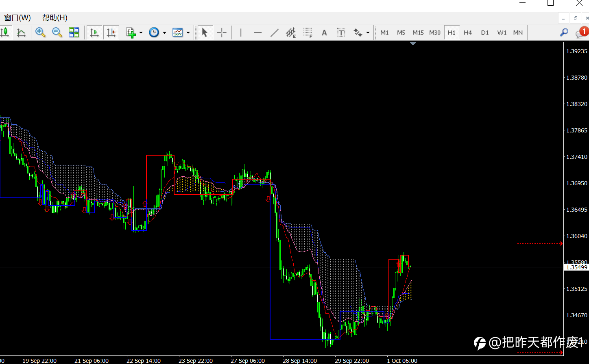This screenshot has width=589, height=364.
Task: Switch to MN monthly timeframe
Action: (x=518, y=32)
